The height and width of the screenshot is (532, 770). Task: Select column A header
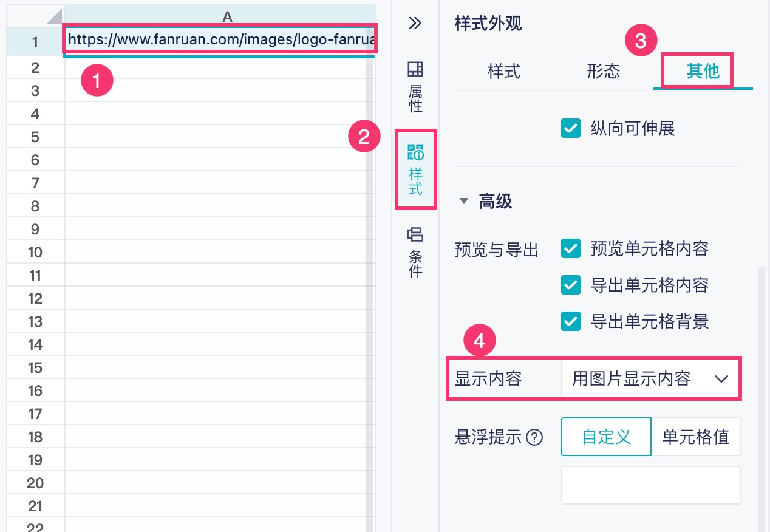tap(227, 17)
